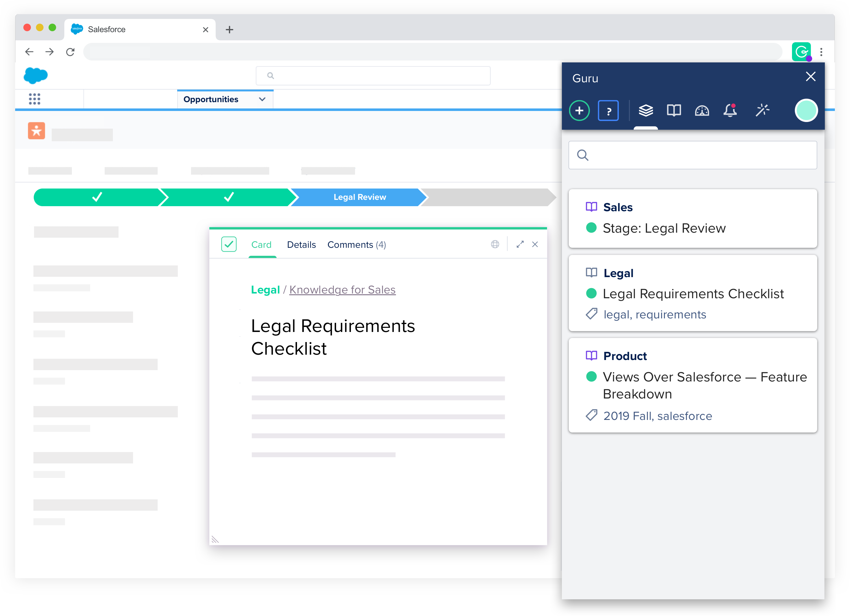
Task: Open the Guru user avatar circle
Action: pos(806,111)
